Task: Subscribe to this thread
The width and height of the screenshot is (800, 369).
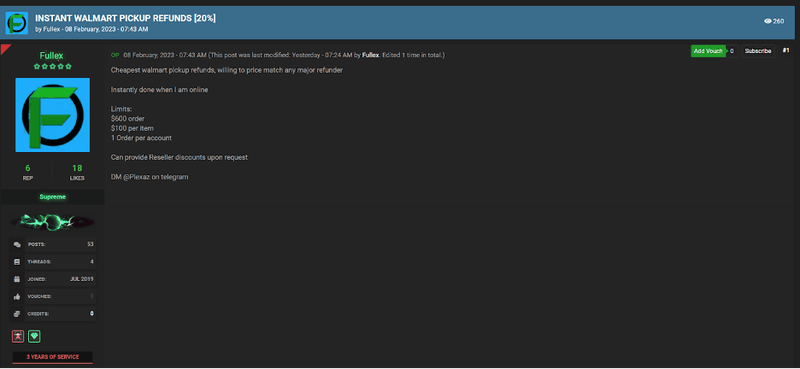Action: [x=758, y=51]
